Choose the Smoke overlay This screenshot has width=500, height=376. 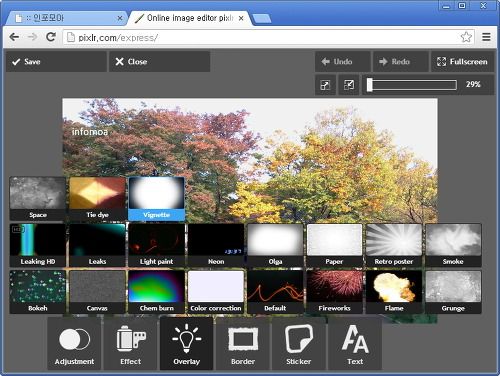453,245
